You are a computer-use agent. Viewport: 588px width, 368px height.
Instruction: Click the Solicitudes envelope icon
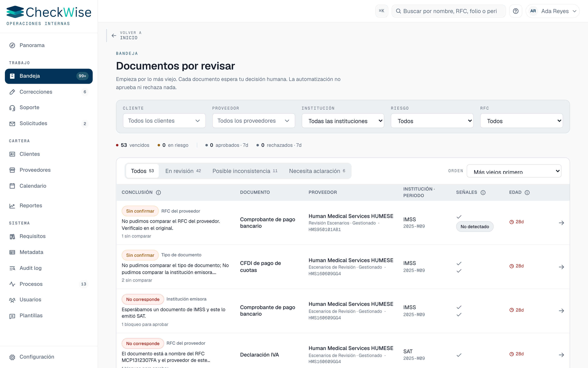(x=12, y=124)
